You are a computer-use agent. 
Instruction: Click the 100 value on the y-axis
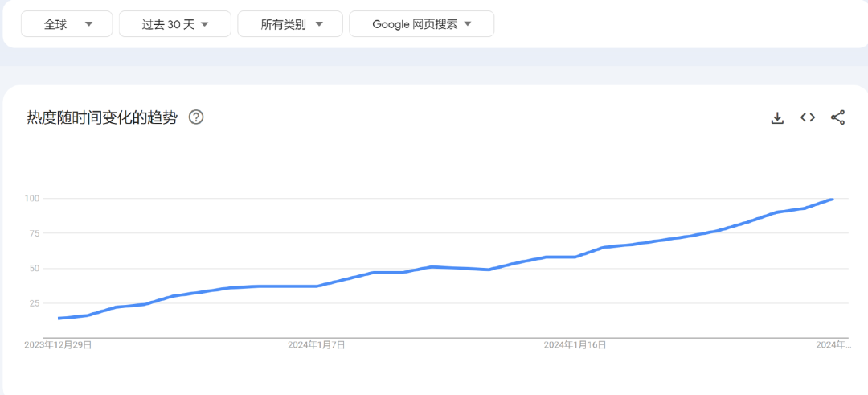[32, 199]
